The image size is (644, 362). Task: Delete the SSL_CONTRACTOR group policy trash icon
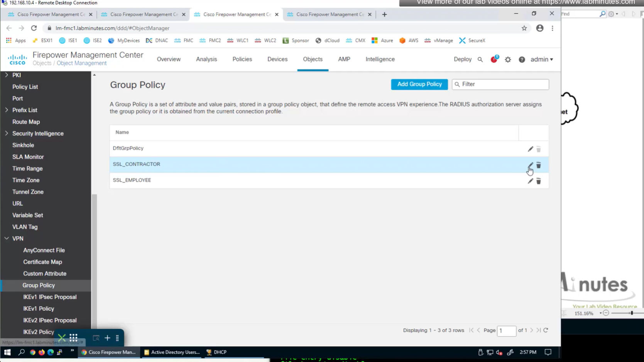tap(538, 165)
